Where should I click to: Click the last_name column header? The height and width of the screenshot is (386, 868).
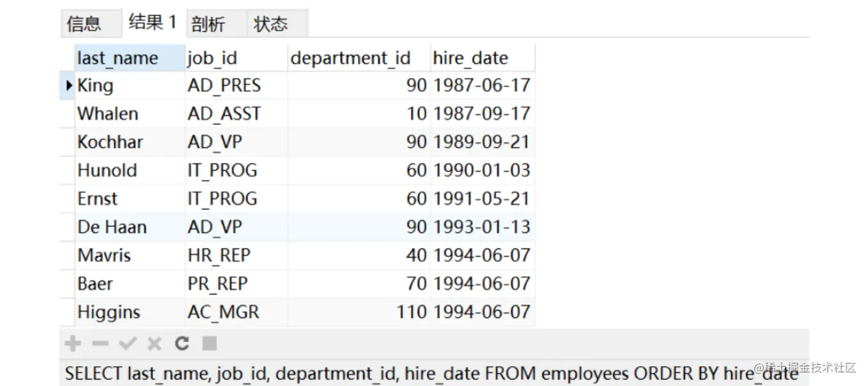pyautogui.click(x=118, y=58)
